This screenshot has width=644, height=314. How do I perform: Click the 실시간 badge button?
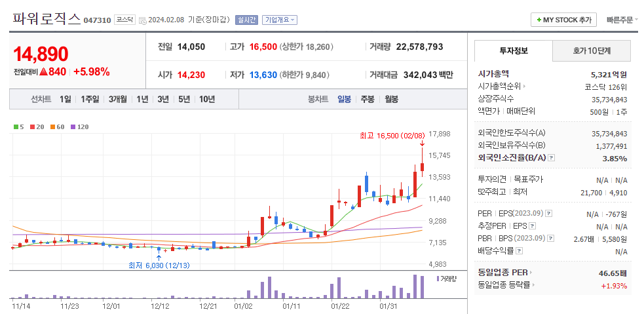246,20
